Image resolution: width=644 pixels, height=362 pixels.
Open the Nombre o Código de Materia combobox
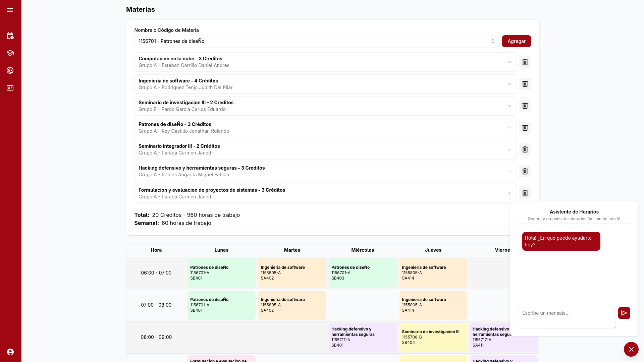(x=317, y=41)
